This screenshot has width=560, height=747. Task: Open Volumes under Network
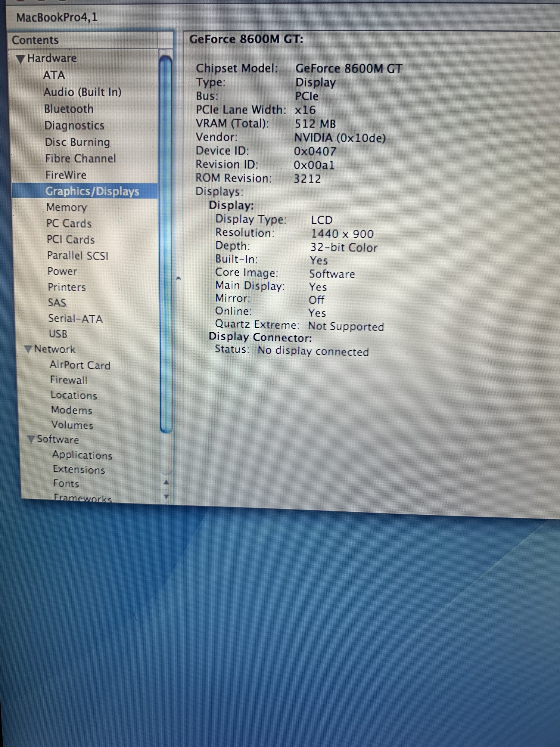click(72, 425)
